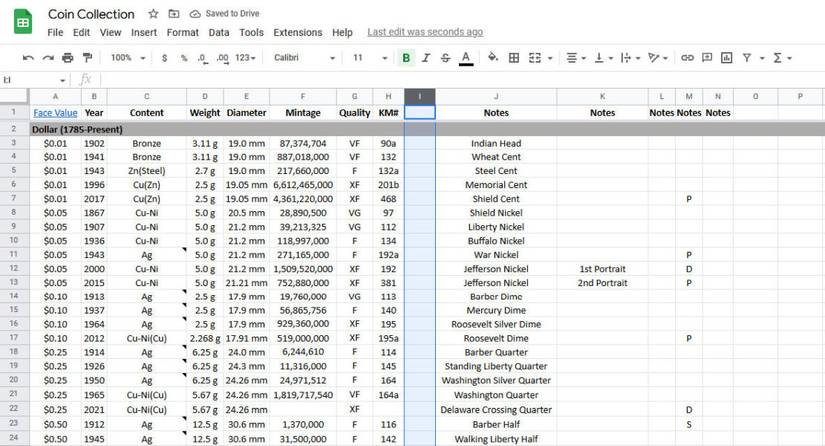Image resolution: width=825 pixels, height=446 pixels.
Task: Open the Calibri font dropdown
Action: coord(303,58)
